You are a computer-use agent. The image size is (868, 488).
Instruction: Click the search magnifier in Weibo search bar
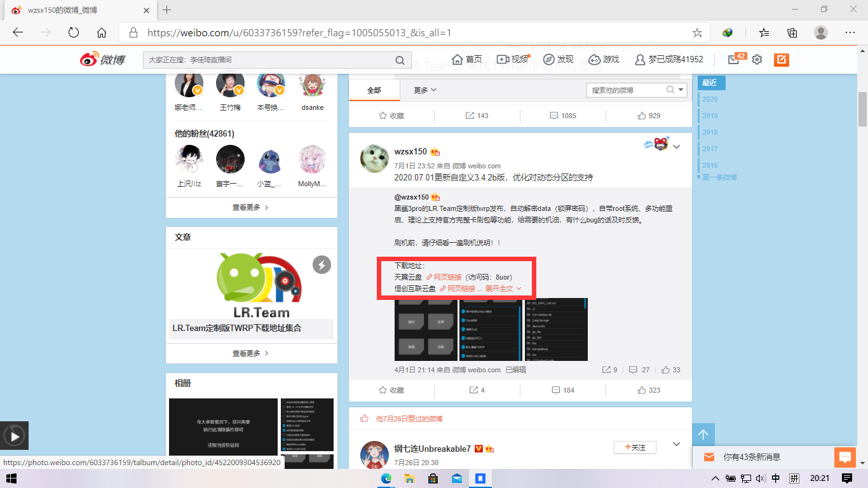point(400,60)
